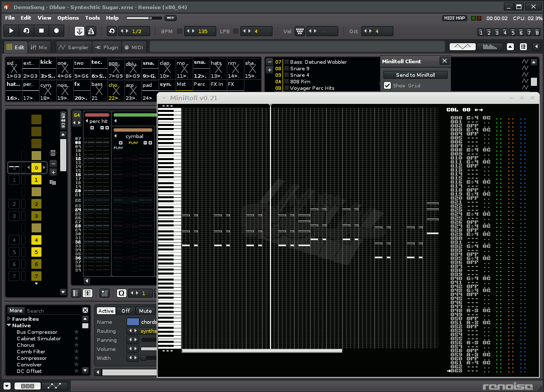Adjust the LPB value stepper
Screen dimensions: 544x392
(x=247, y=31)
